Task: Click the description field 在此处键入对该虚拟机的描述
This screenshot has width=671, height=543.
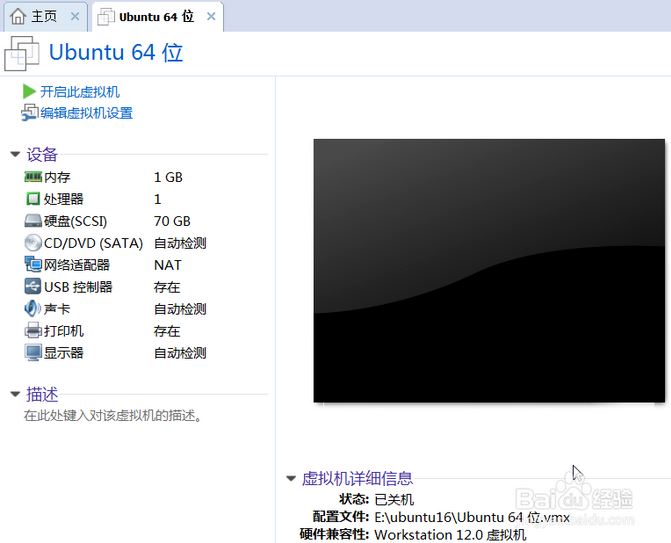Action: click(x=113, y=415)
